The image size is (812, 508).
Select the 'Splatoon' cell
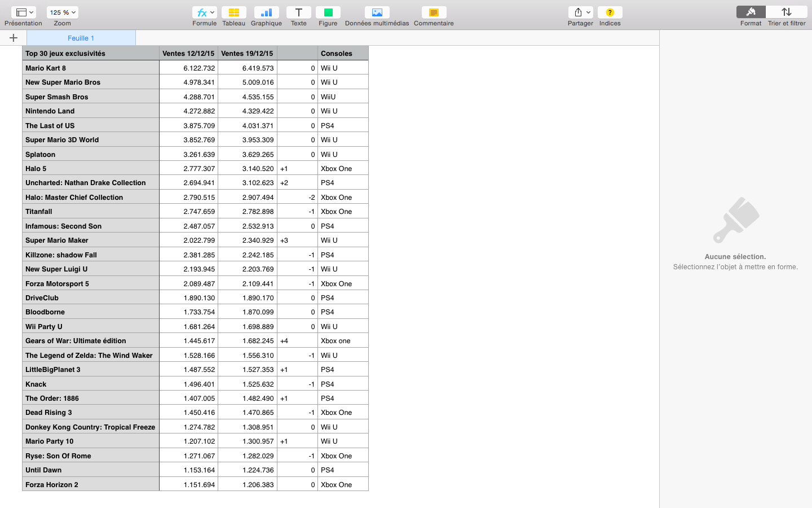[91, 154]
